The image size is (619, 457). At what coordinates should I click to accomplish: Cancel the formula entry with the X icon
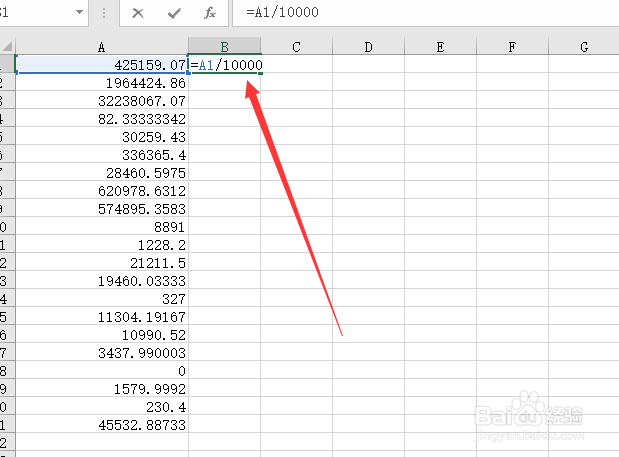138,13
